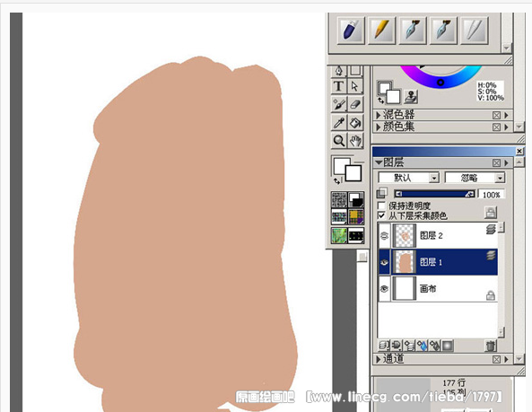The height and width of the screenshot is (412, 532).
Task: Click the 100% opacity value field
Action: (492, 195)
